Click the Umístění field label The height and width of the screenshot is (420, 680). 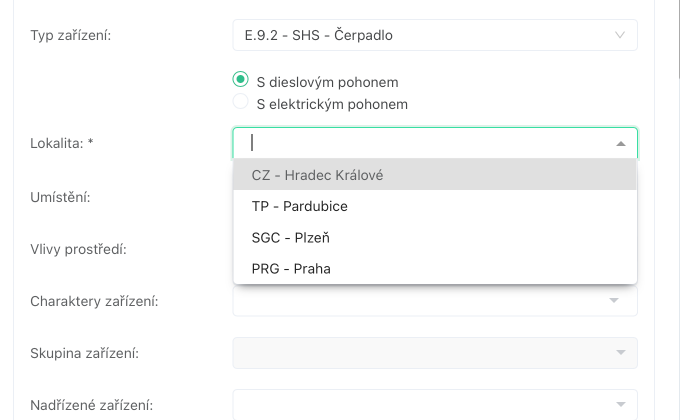point(61,197)
